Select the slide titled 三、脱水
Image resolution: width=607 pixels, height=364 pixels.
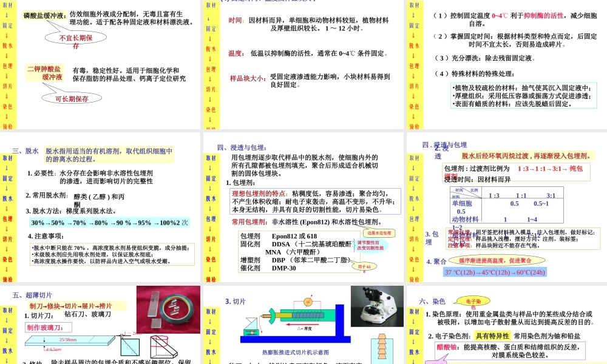pyautogui.click(x=100, y=207)
